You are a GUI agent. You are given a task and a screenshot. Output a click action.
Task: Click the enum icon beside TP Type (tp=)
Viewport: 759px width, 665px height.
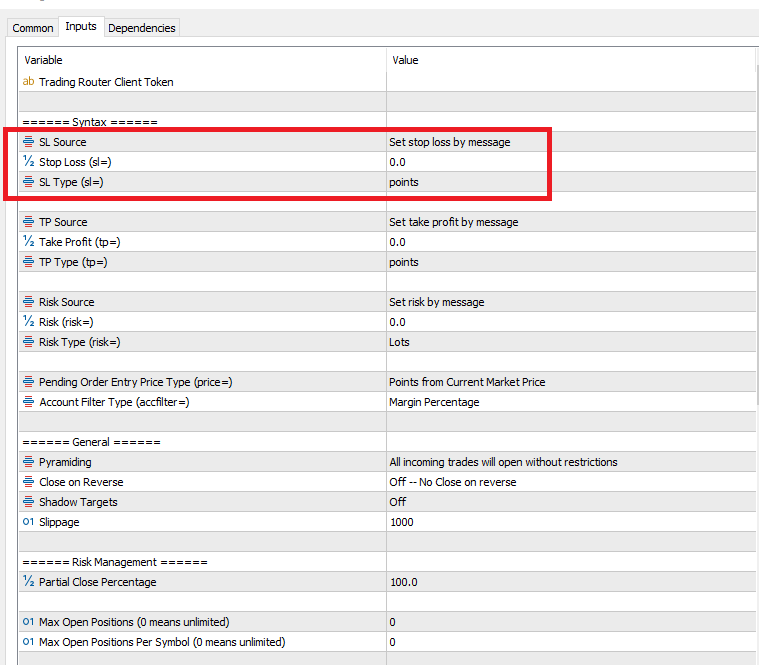[x=29, y=262]
